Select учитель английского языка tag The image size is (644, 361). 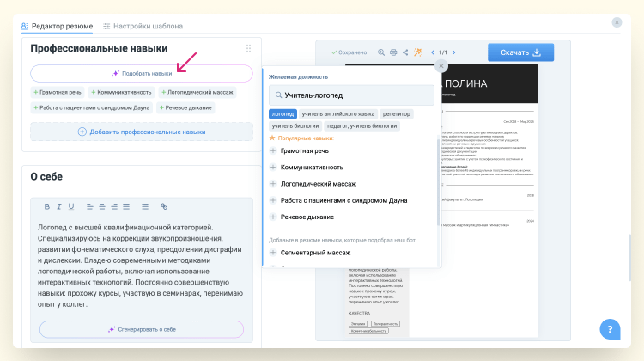pyautogui.click(x=338, y=114)
